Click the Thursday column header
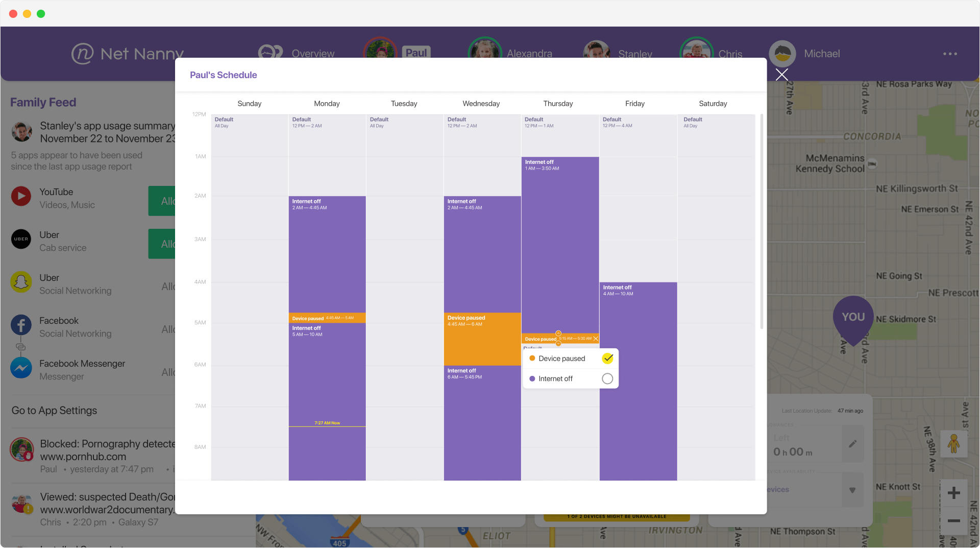 558,104
